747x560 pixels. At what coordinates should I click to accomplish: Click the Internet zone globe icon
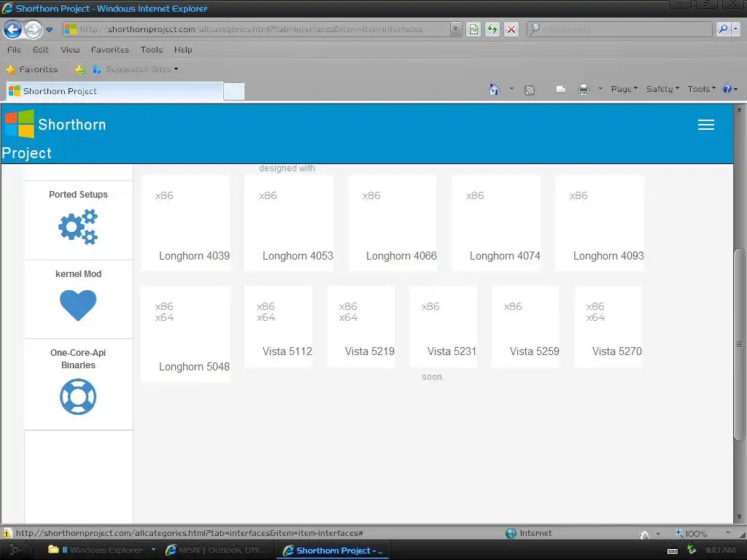point(511,533)
